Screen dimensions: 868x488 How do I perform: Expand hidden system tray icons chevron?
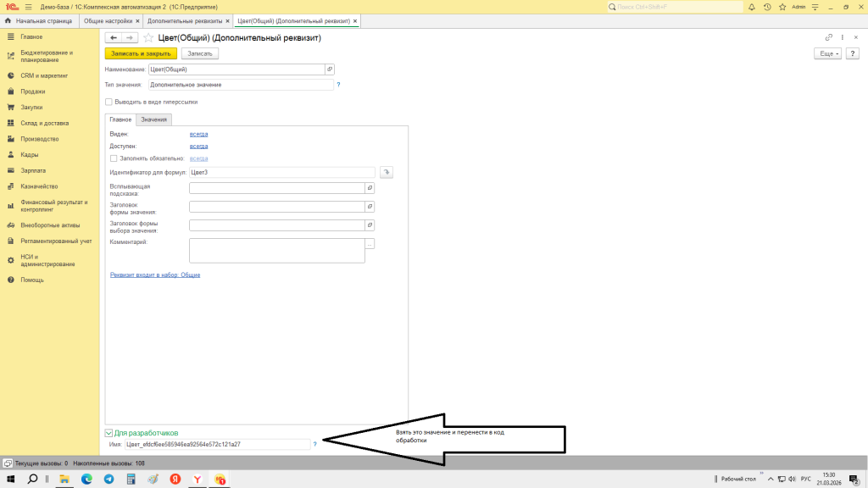(x=771, y=480)
